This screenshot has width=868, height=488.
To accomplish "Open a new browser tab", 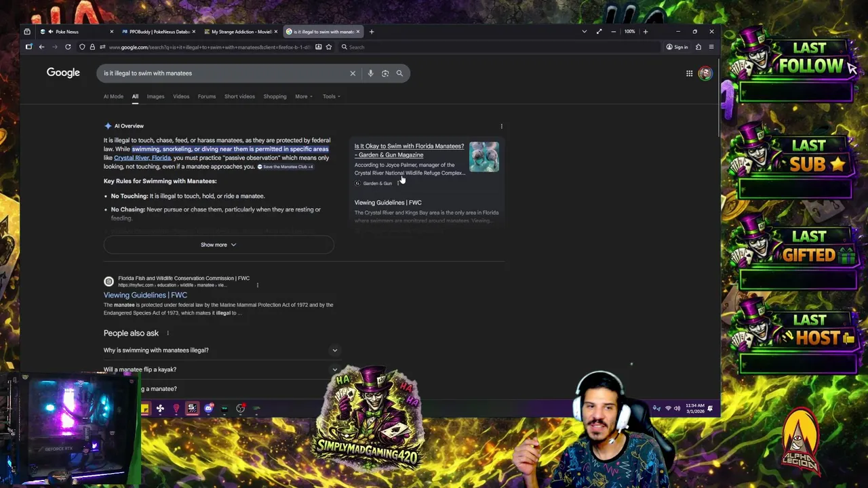I will point(371,31).
